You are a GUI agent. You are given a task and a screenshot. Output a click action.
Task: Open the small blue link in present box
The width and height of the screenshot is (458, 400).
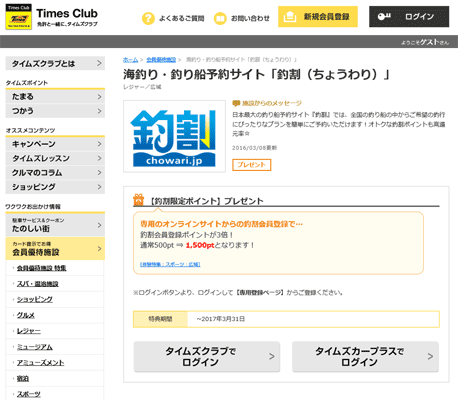(170, 264)
